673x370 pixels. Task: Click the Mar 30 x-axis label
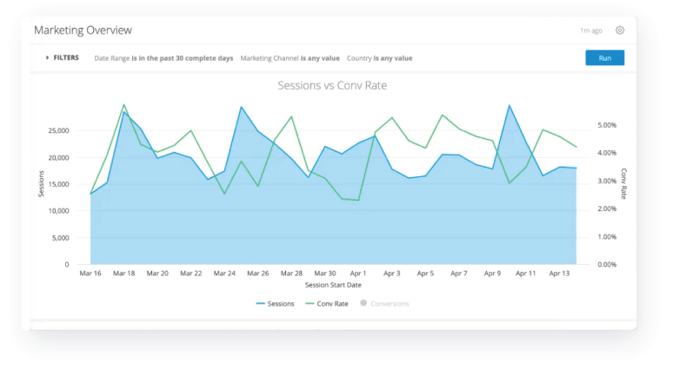point(325,273)
